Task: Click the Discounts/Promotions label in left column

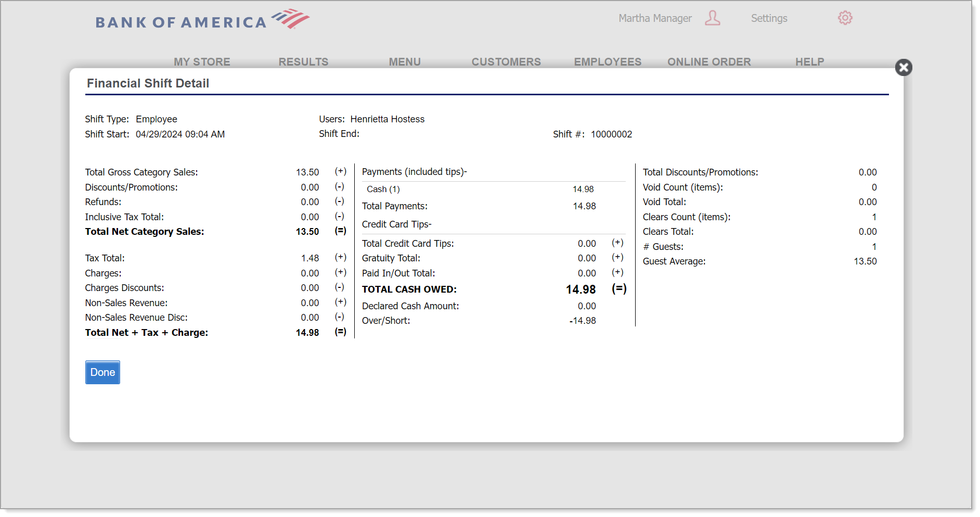Action: (x=131, y=187)
